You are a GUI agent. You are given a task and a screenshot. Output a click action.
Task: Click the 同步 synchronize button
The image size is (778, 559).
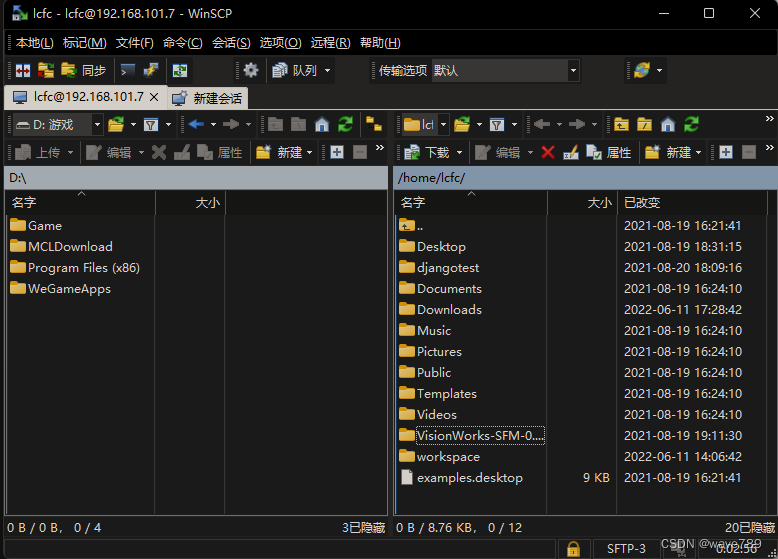pyautogui.click(x=83, y=70)
